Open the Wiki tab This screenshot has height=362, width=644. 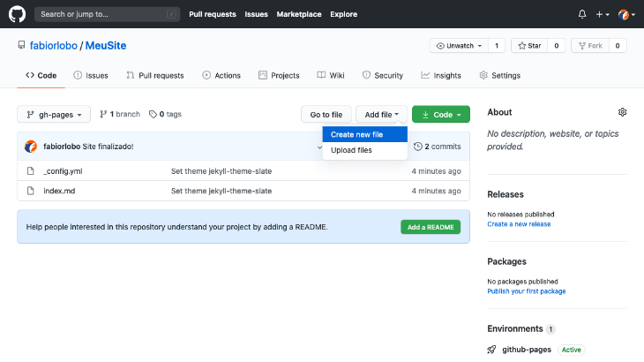coord(331,76)
